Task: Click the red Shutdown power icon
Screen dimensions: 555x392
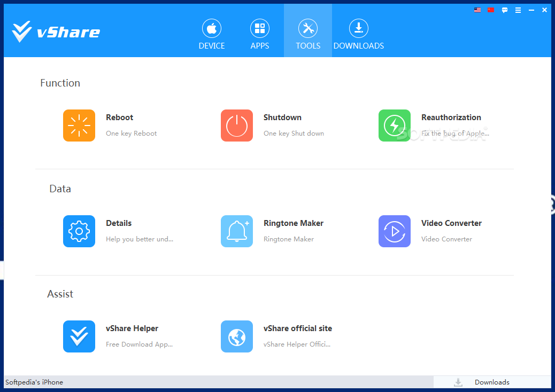Action: point(237,126)
